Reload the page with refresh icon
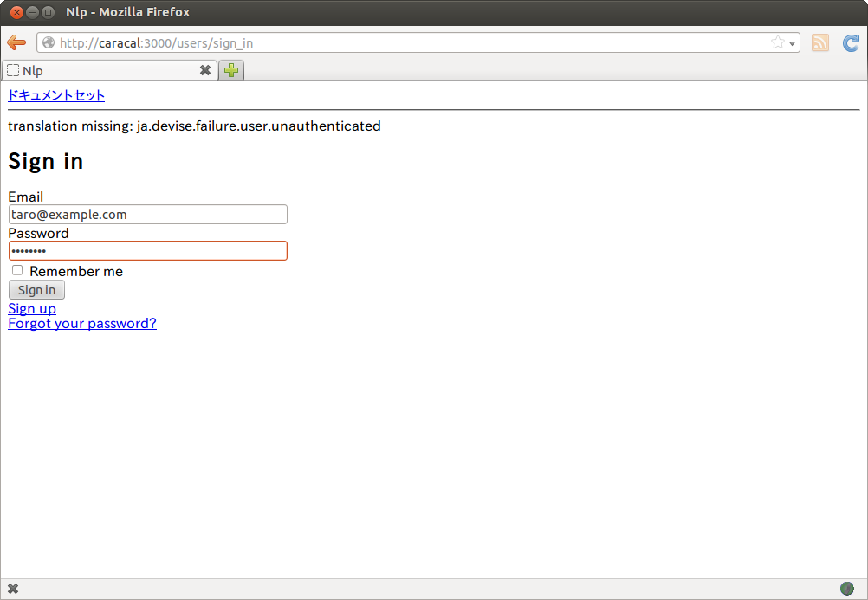Image resolution: width=868 pixels, height=600 pixels. [851, 43]
